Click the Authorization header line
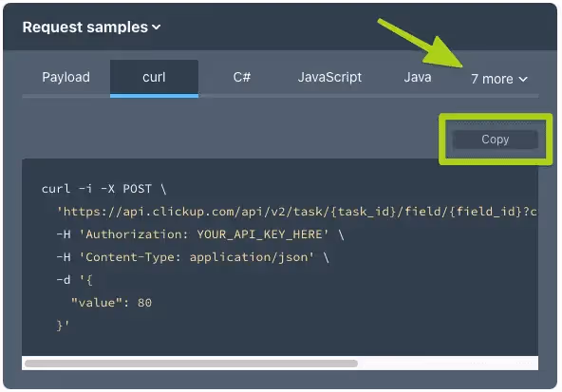Screen dimensions: 562x392 click(x=200, y=234)
